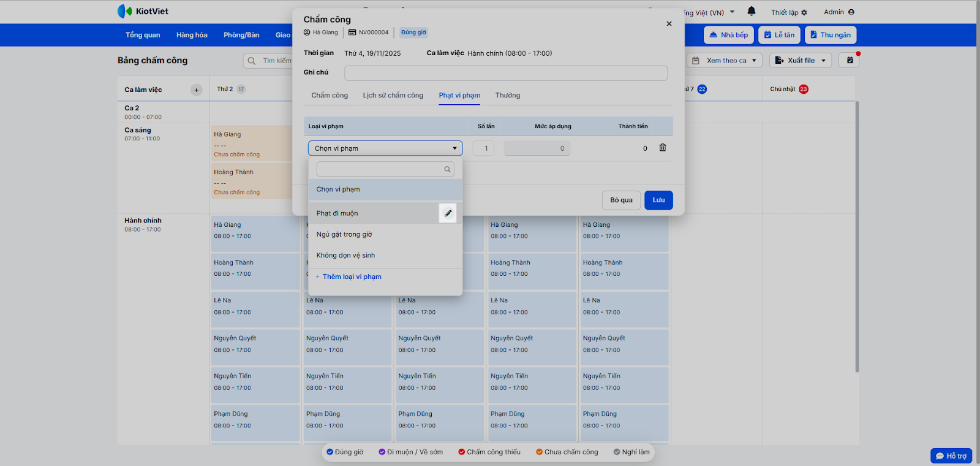
Task: Open Hà Giang's Chưa chấm công cell
Action: [252, 144]
